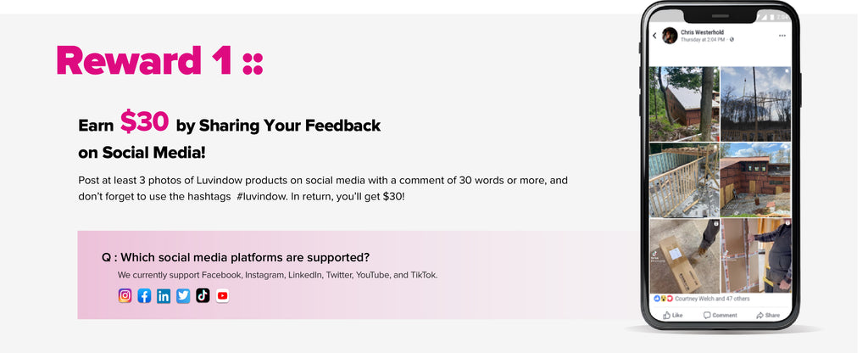Click the Chris Westerhold name
The image size is (868, 353).
pyautogui.click(x=702, y=32)
